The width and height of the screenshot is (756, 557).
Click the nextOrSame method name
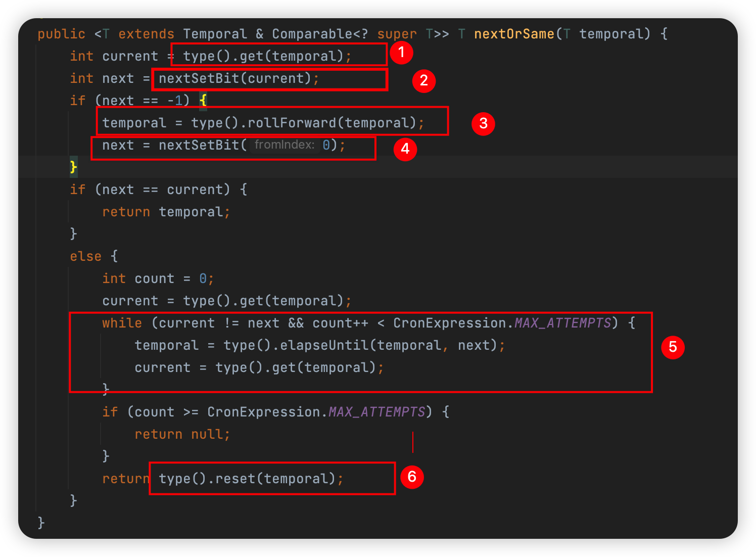pos(514,34)
